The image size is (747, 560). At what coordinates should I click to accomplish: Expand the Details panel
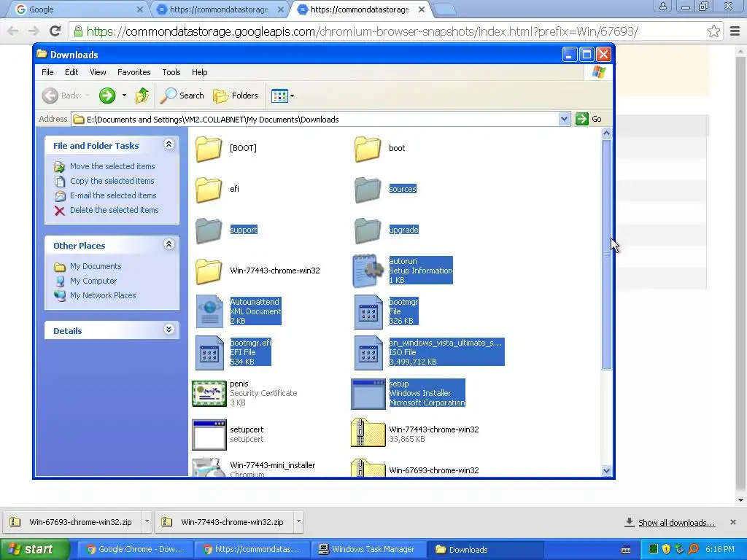tap(169, 330)
